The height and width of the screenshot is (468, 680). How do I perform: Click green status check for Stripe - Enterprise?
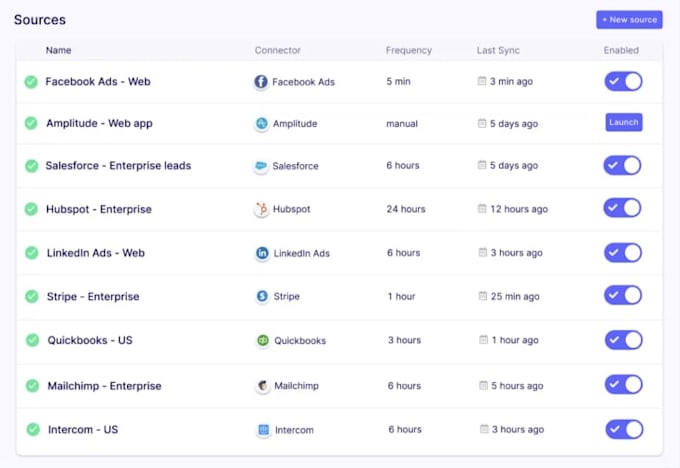(32, 297)
